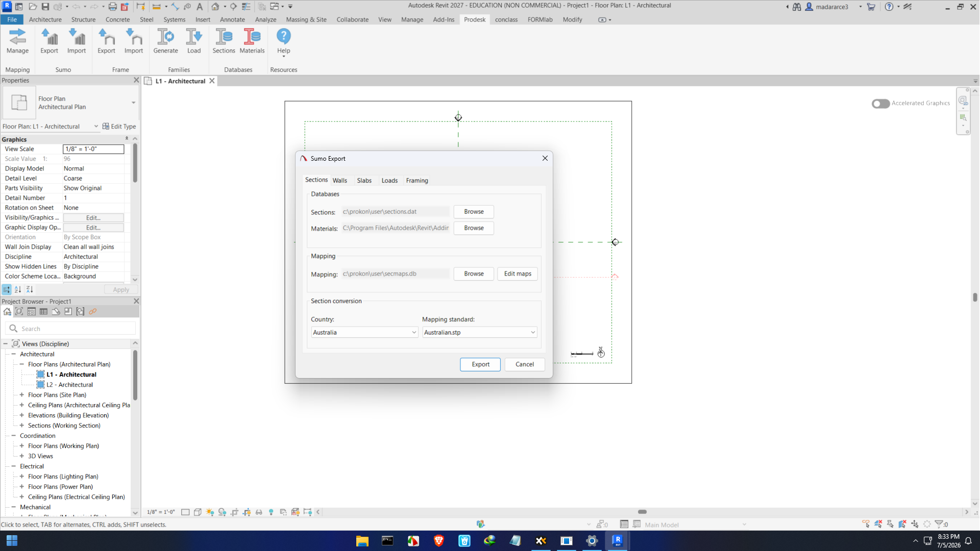The width and height of the screenshot is (980, 551).
Task: Select L2 - Architectural in Project Browser
Action: (x=69, y=385)
